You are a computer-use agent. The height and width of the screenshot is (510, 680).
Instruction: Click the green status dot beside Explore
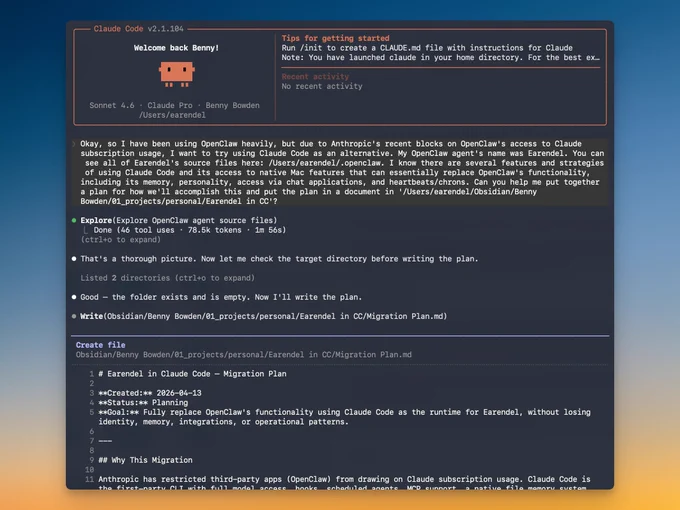(74, 220)
